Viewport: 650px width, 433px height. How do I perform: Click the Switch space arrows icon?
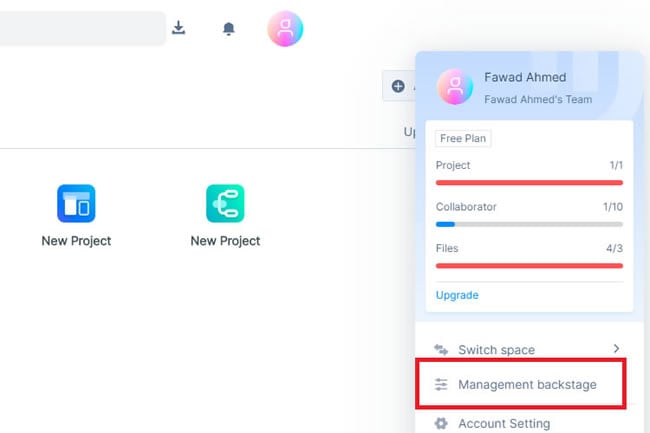click(441, 350)
